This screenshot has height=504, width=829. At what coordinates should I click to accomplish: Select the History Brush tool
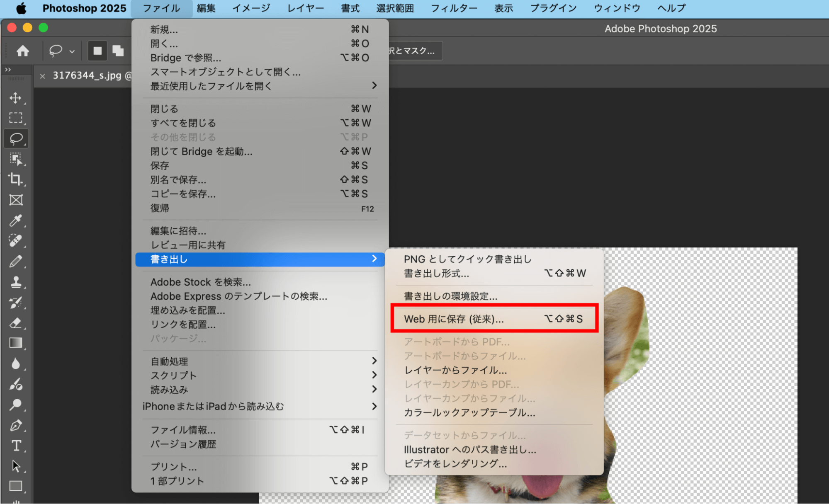[x=16, y=302]
